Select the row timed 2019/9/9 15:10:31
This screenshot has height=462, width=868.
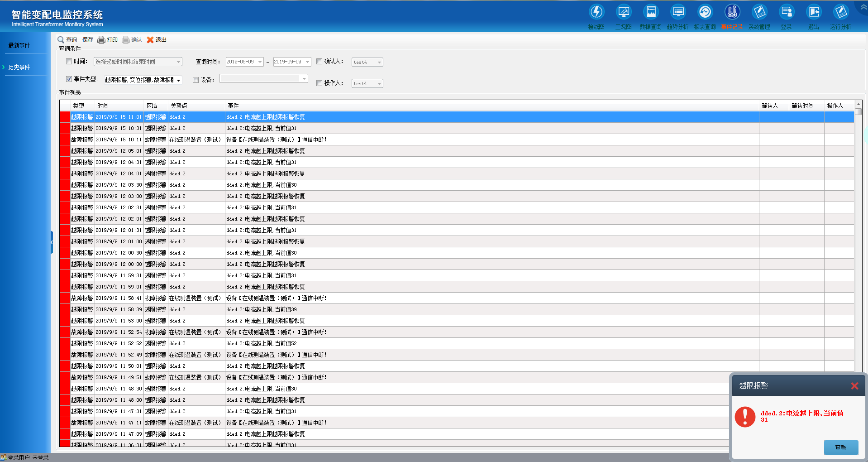tap(457, 128)
